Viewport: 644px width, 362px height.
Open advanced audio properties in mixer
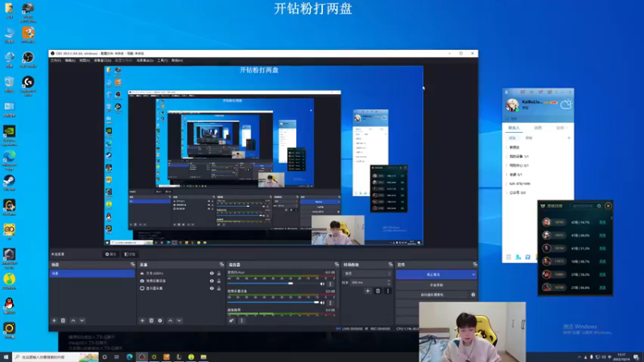[x=232, y=320]
